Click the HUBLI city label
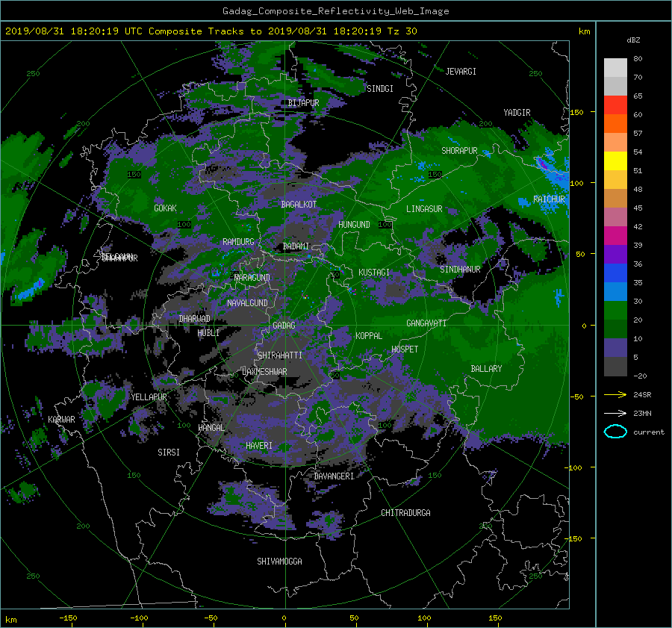 [208, 333]
